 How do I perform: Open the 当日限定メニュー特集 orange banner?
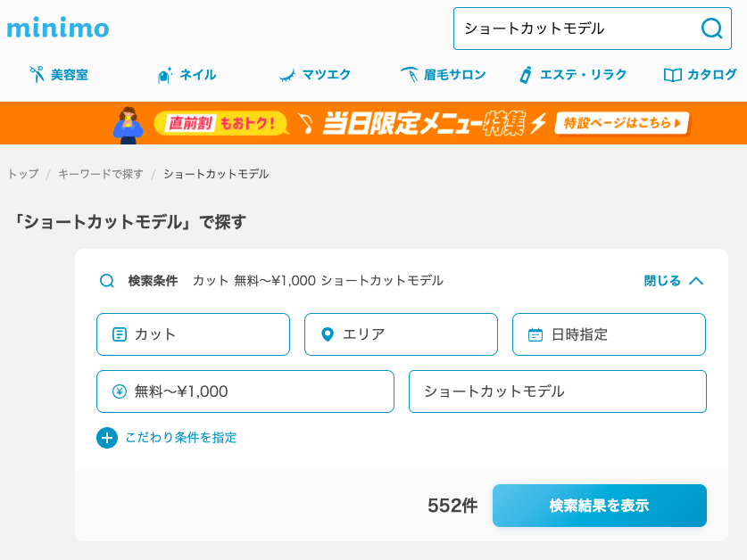pyautogui.click(x=373, y=123)
